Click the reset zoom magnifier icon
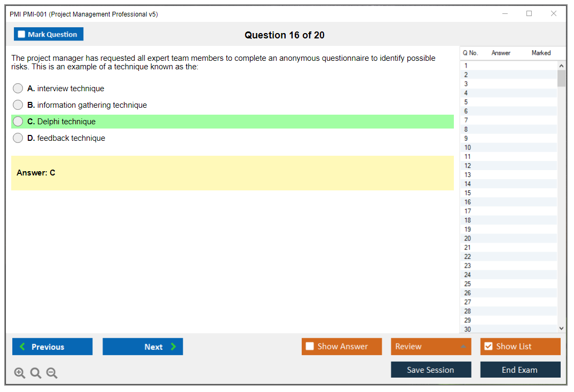 [x=36, y=373]
